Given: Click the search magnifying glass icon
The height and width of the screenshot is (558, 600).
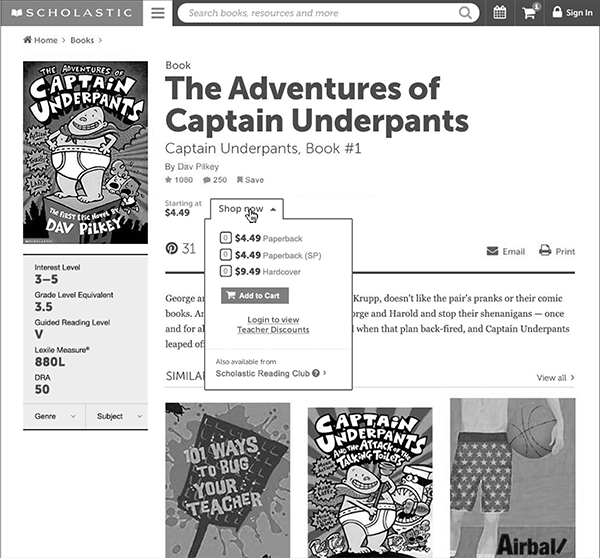Looking at the screenshot, I should tap(466, 13).
